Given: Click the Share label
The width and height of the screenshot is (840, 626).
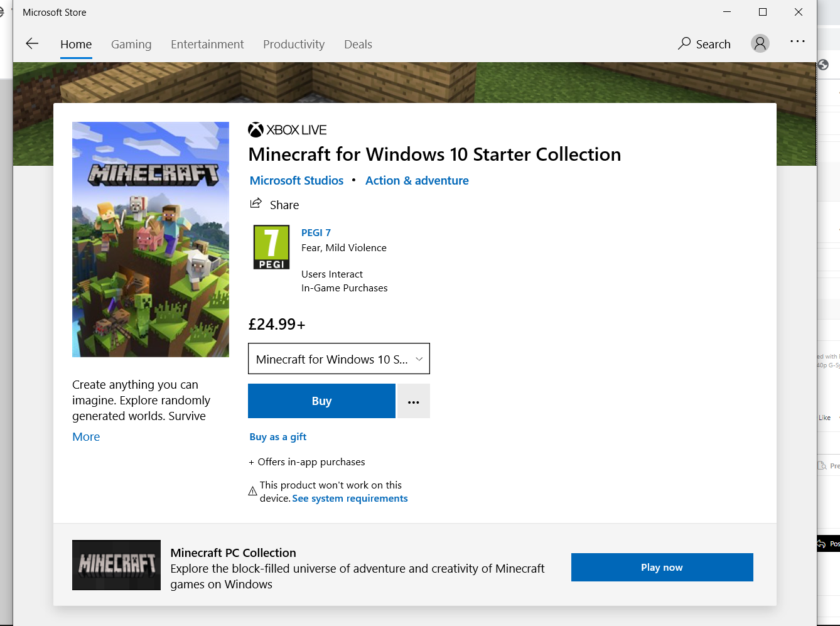Looking at the screenshot, I should 284,205.
